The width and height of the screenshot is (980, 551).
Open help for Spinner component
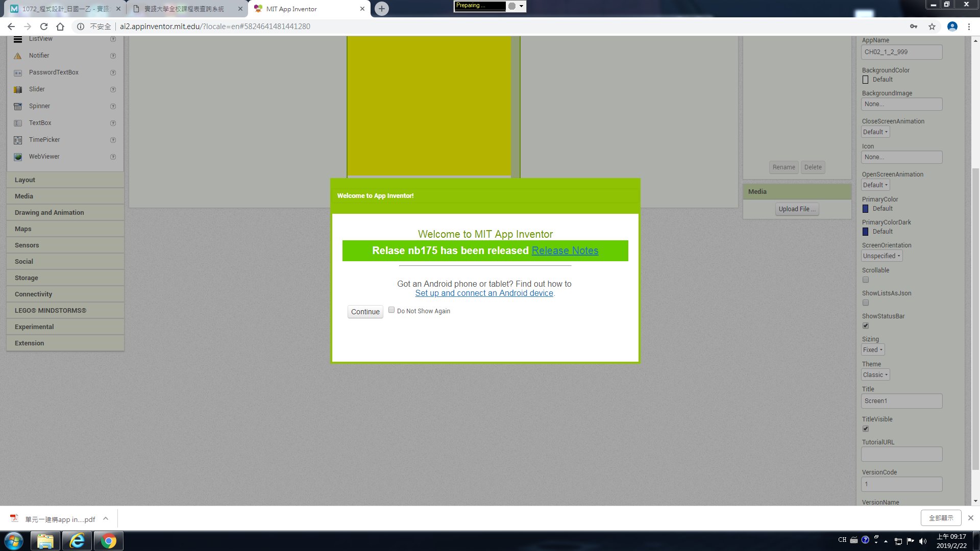pos(113,107)
